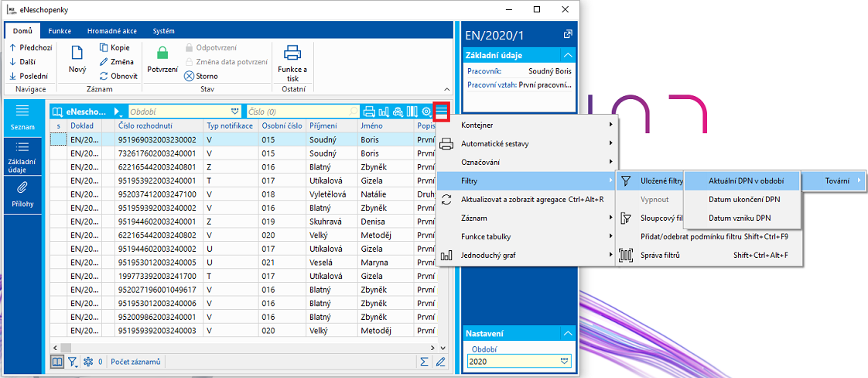Go to Předchozí record arrow
The image size is (868, 378).
click(x=12, y=48)
